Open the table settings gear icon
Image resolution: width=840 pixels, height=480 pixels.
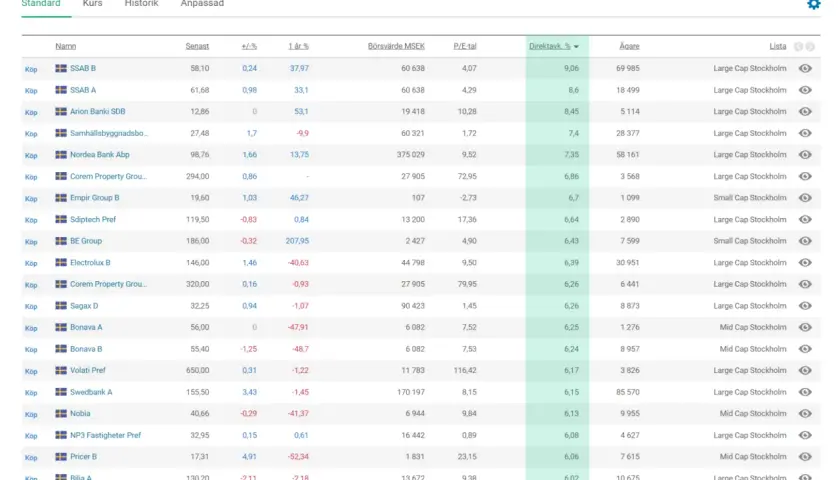(x=814, y=4)
